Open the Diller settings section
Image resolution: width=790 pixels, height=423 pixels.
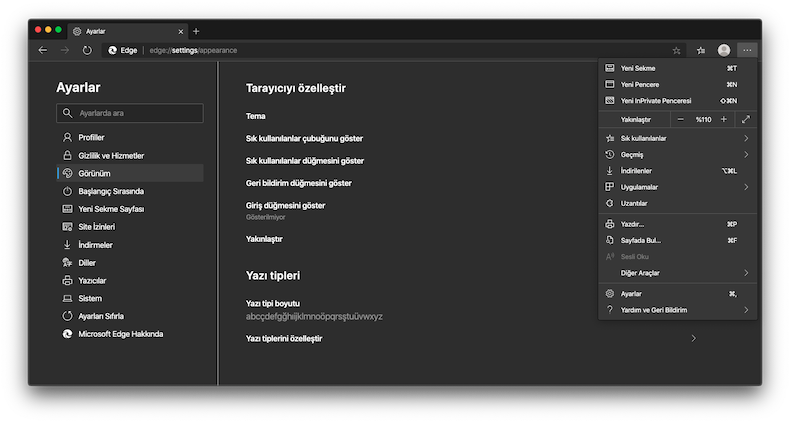130,262
